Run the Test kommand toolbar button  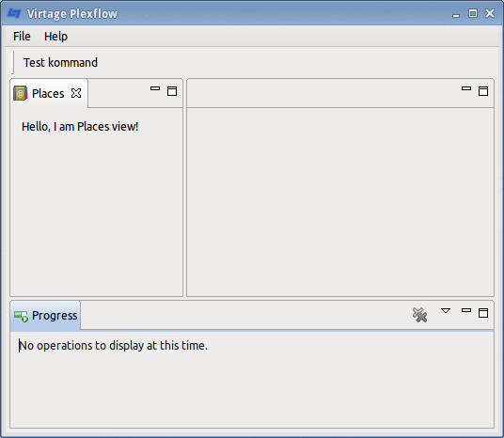[x=60, y=62]
